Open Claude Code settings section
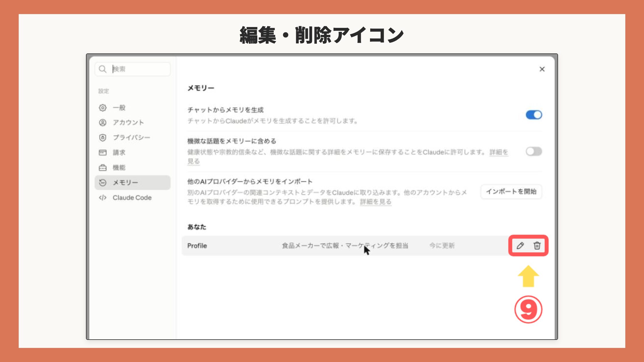The width and height of the screenshot is (644, 362). coord(133,198)
